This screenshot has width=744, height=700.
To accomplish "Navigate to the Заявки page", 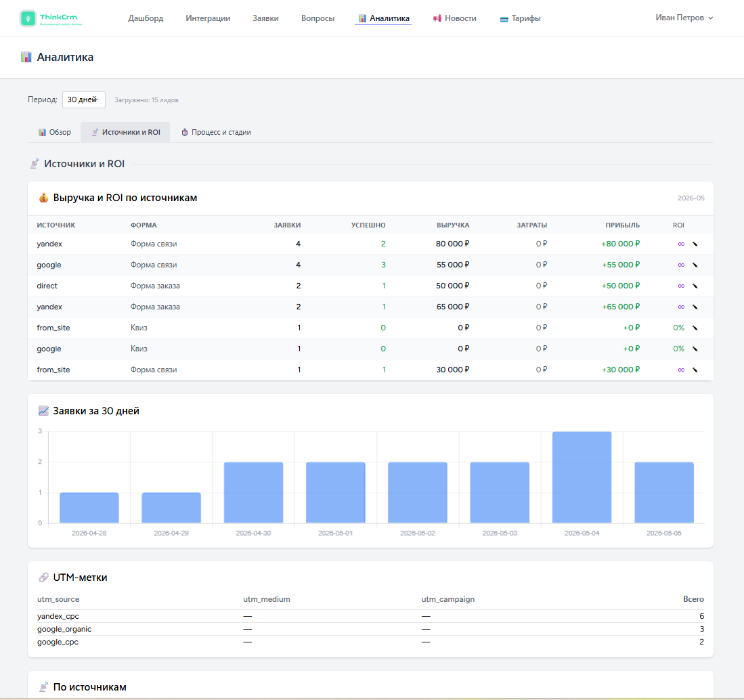I will 265,18.
